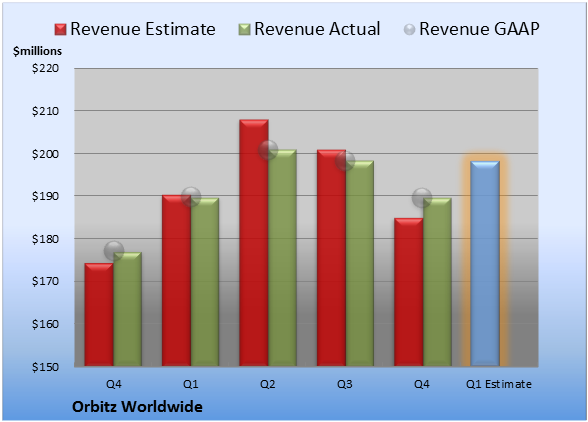Select the red Q1 Revenue Estimate bar
This screenshot has width=588, height=422.
[176, 280]
